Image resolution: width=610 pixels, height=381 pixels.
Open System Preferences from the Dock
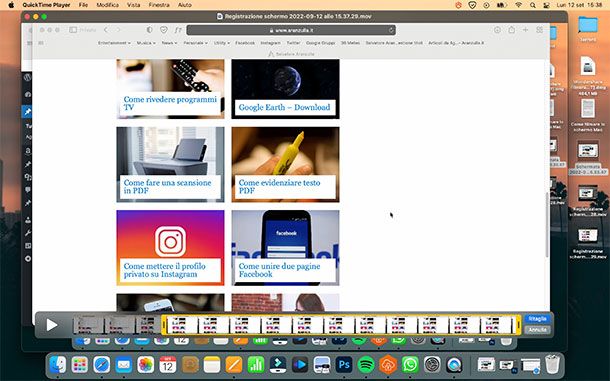[x=432, y=365]
